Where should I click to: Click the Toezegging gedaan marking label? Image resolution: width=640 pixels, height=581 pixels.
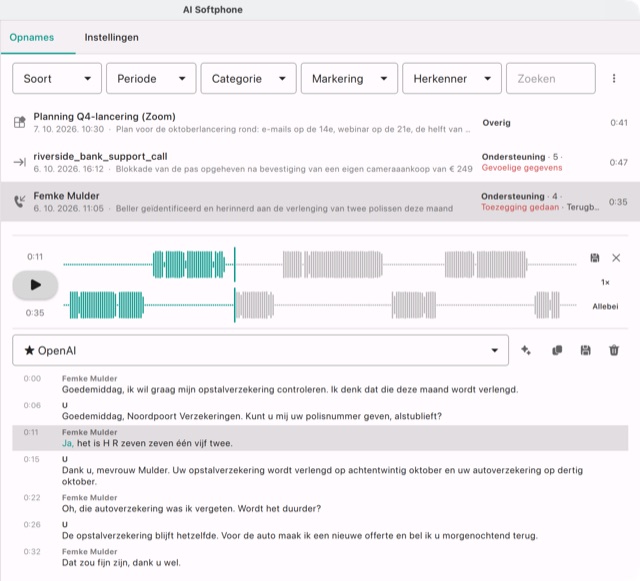coord(520,207)
